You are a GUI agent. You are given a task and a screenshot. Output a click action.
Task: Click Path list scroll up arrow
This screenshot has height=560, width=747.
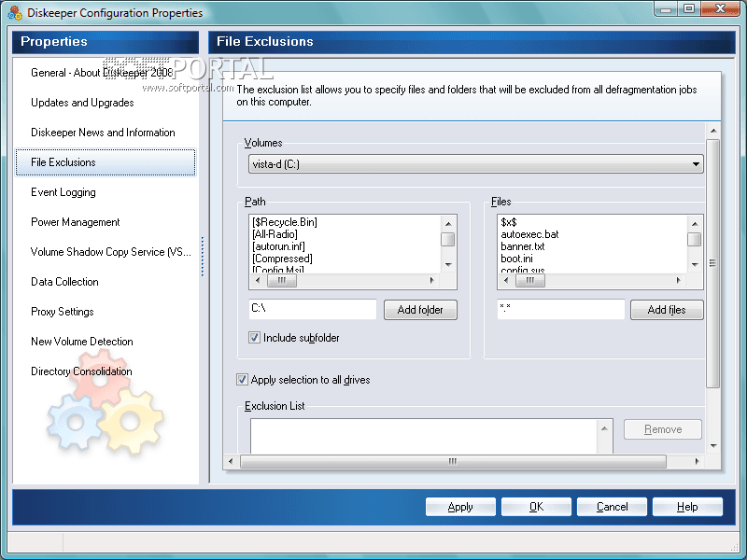tap(448, 224)
